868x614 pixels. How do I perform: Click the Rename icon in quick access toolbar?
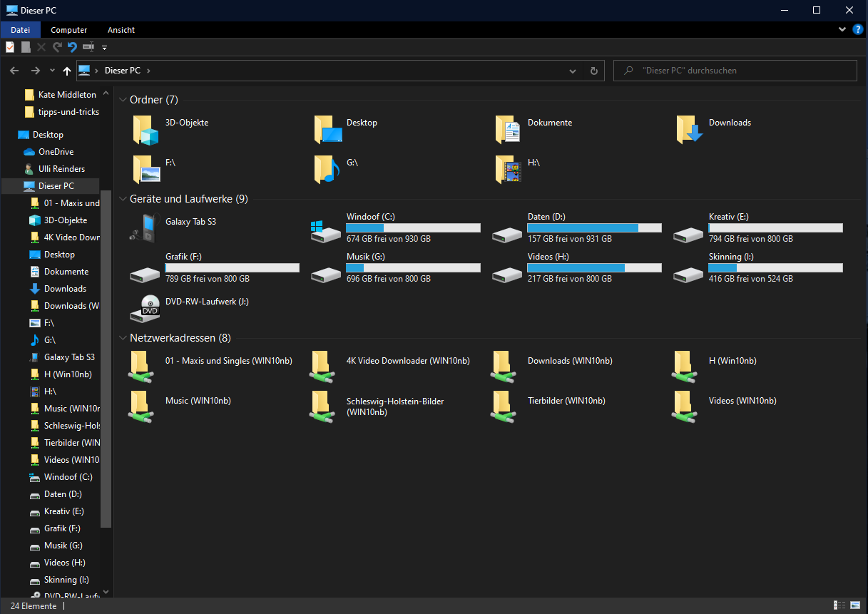pyautogui.click(x=88, y=47)
